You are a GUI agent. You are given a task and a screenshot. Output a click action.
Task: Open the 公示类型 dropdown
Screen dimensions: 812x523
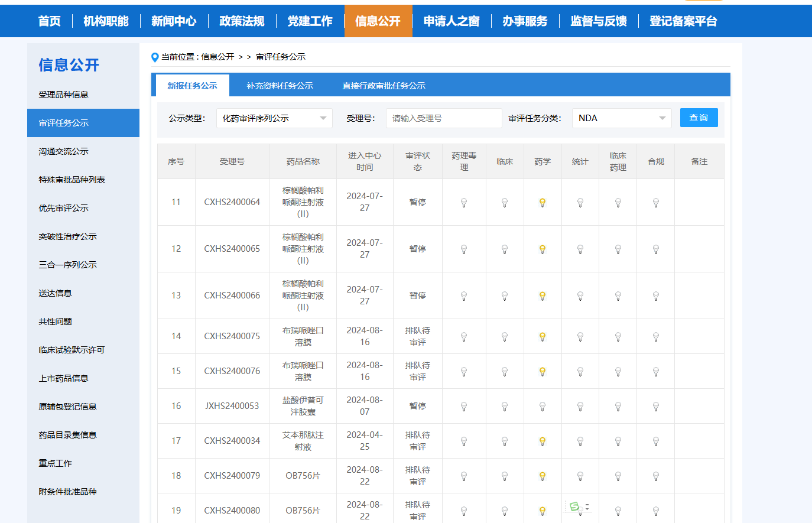(x=274, y=118)
